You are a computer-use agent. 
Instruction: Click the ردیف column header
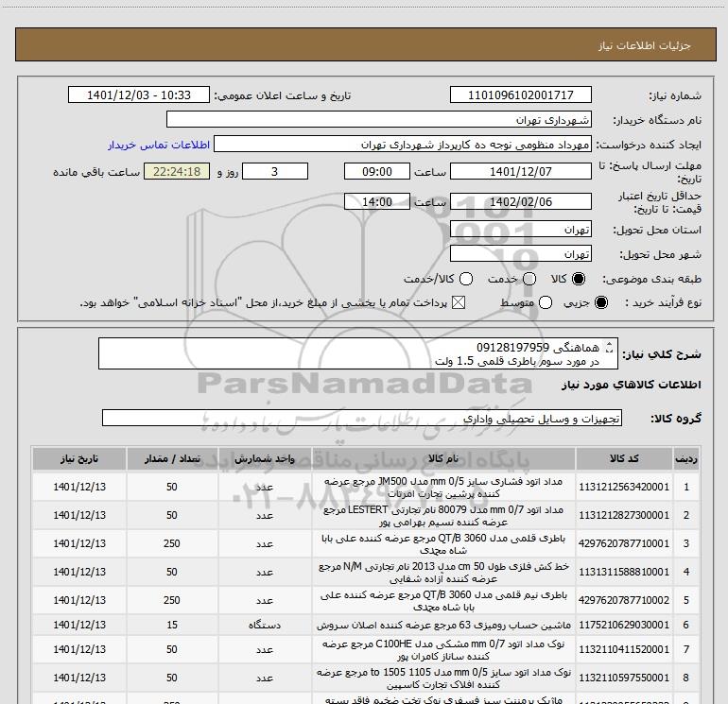[x=686, y=458]
